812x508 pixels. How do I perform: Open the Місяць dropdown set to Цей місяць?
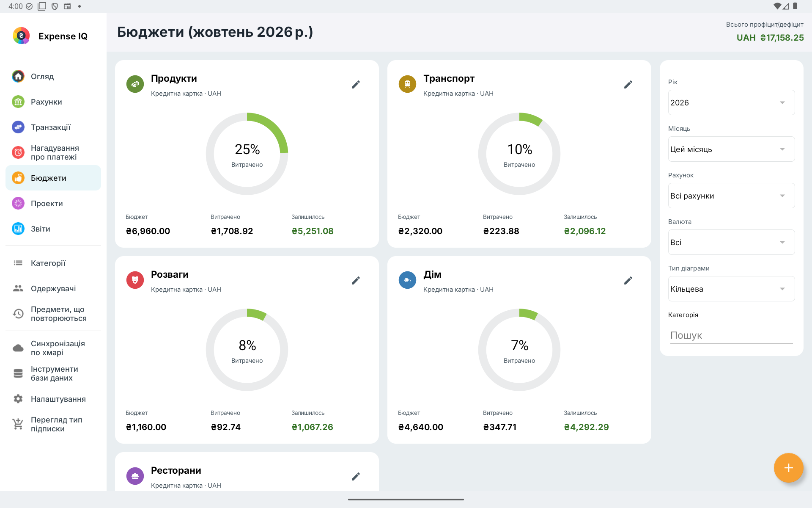pyautogui.click(x=731, y=149)
